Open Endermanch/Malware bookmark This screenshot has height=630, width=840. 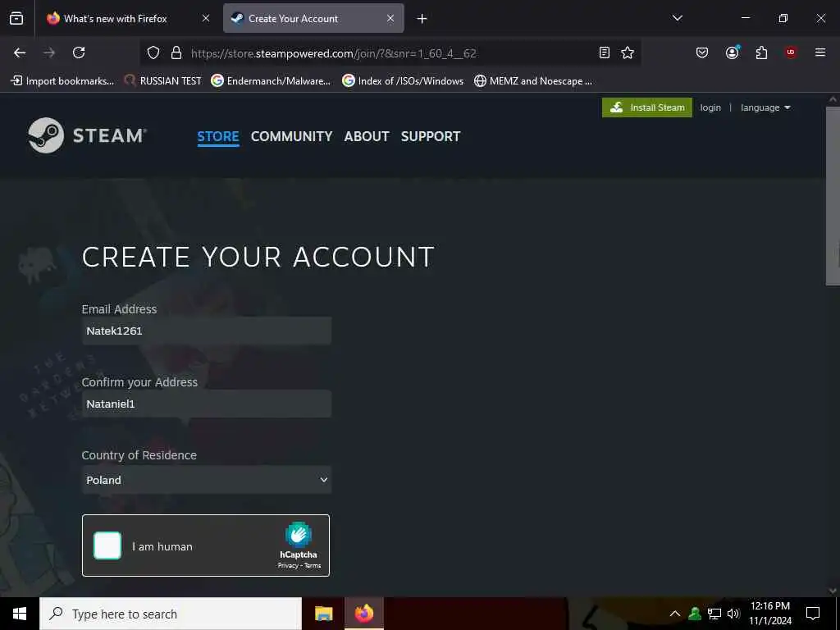click(271, 81)
